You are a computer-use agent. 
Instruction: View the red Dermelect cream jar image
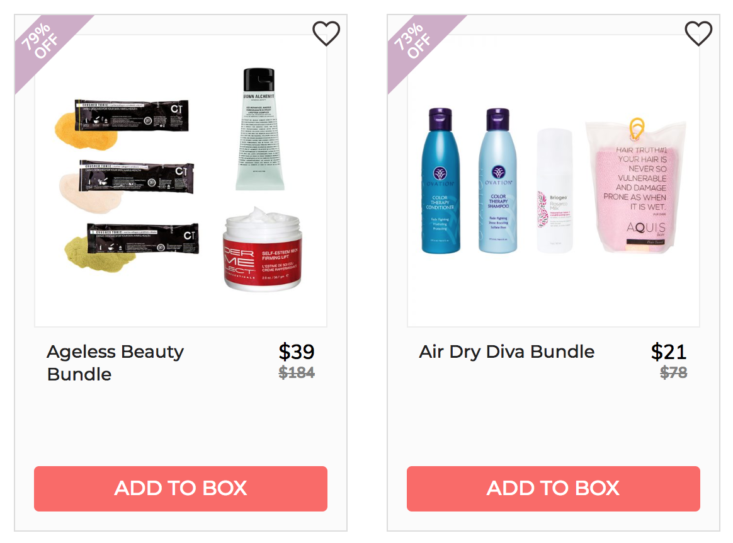tap(262, 249)
